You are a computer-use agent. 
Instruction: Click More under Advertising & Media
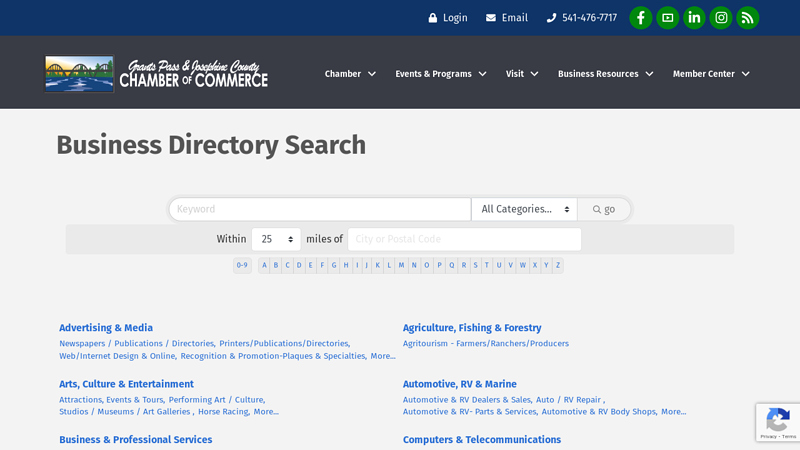[x=383, y=356]
